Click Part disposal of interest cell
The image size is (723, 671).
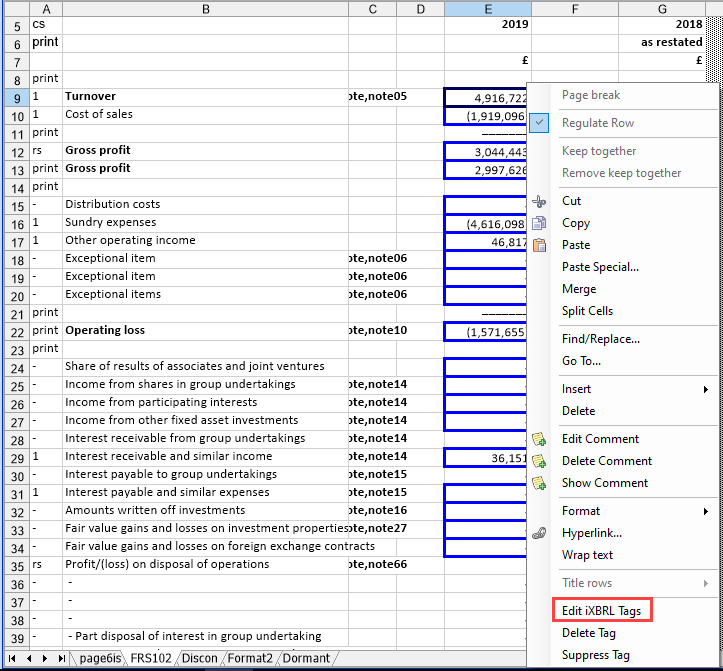point(206,636)
